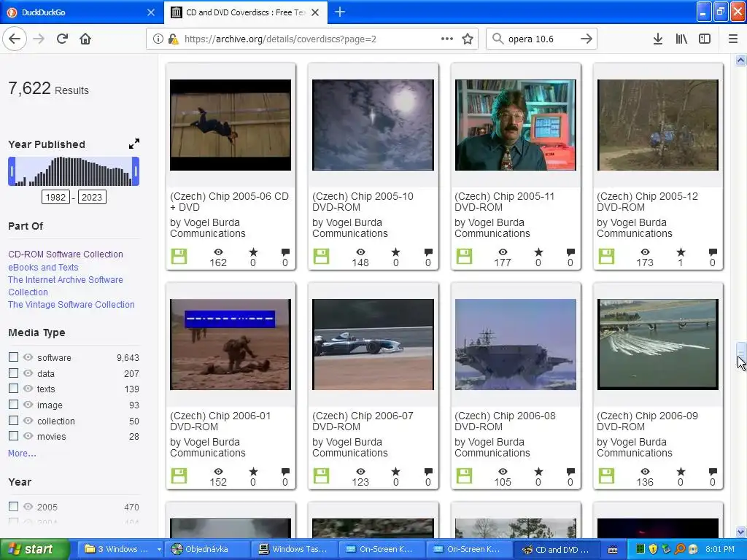Check the texts media type box
The width and height of the screenshot is (747, 560).
13,389
